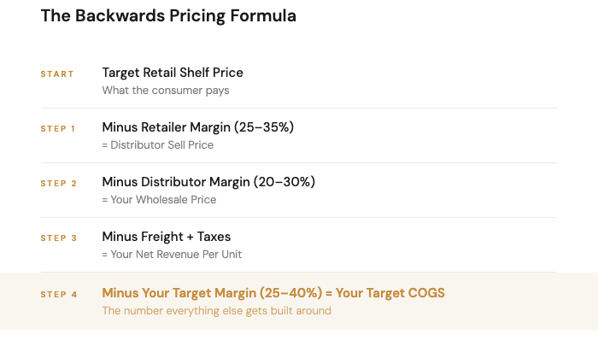The height and width of the screenshot is (364, 598).
Task: Click '= Your Net Revenue Per Unit' line
Action: tap(172, 255)
